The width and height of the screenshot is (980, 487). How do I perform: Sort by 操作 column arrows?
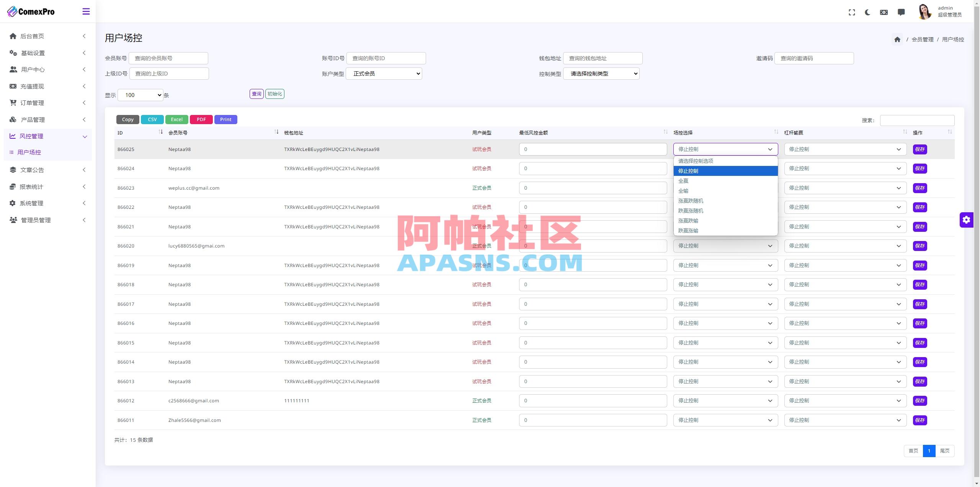point(950,132)
